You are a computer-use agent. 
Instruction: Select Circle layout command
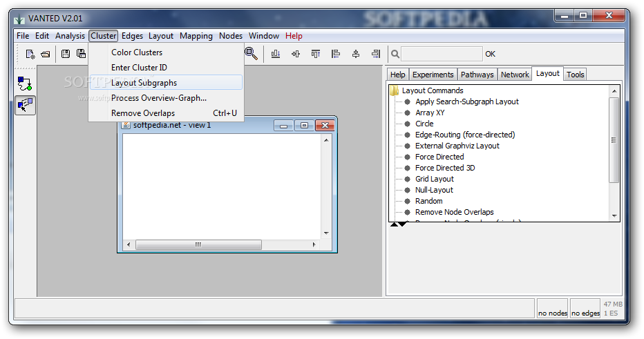pos(424,124)
